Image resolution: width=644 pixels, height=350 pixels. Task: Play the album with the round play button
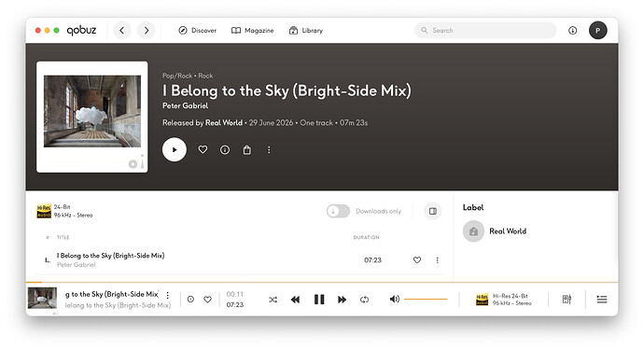[175, 149]
